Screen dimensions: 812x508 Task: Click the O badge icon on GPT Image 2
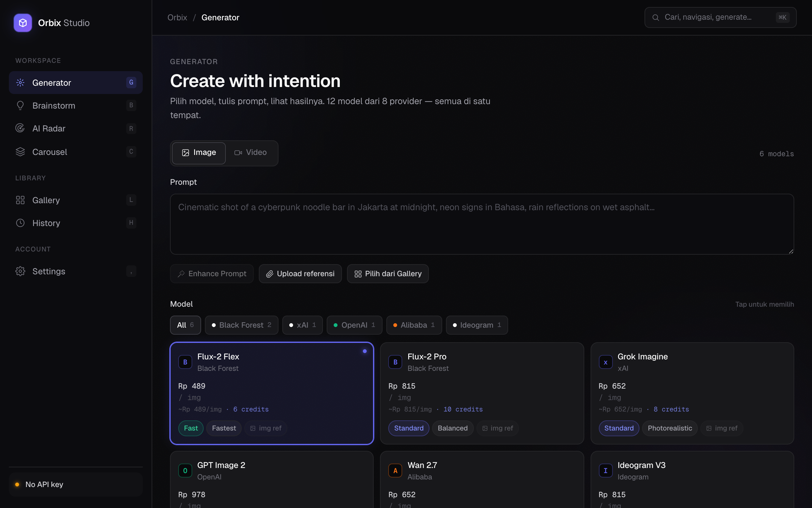point(185,471)
